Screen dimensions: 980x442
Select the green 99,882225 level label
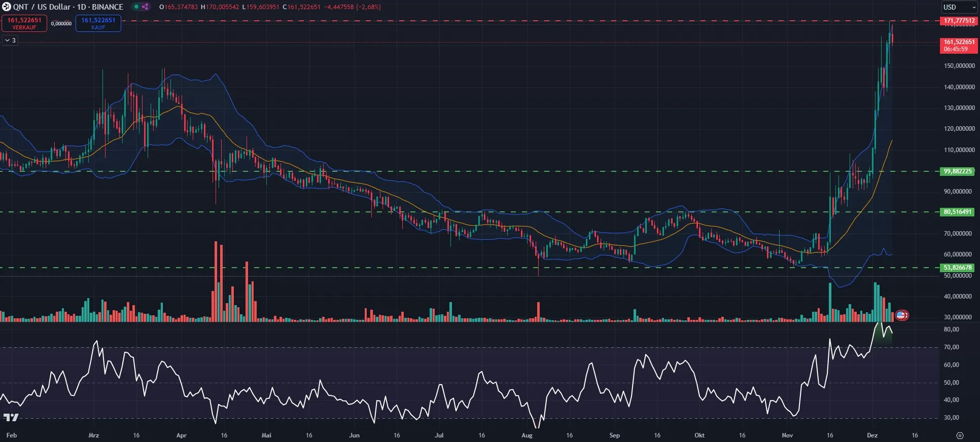[x=958, y=171]
